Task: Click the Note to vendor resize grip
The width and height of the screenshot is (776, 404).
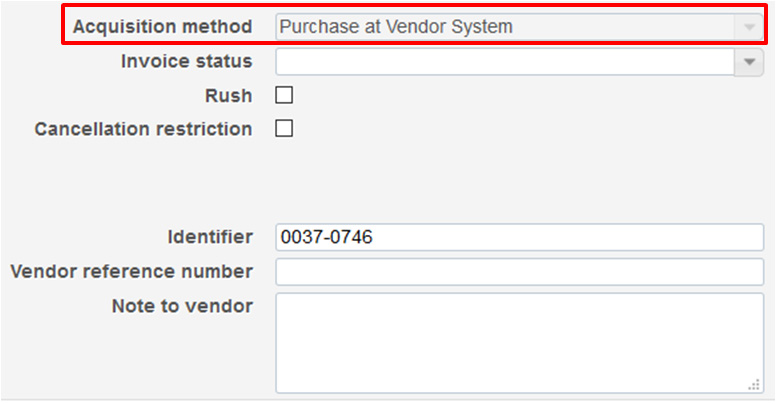Action: 754,385
